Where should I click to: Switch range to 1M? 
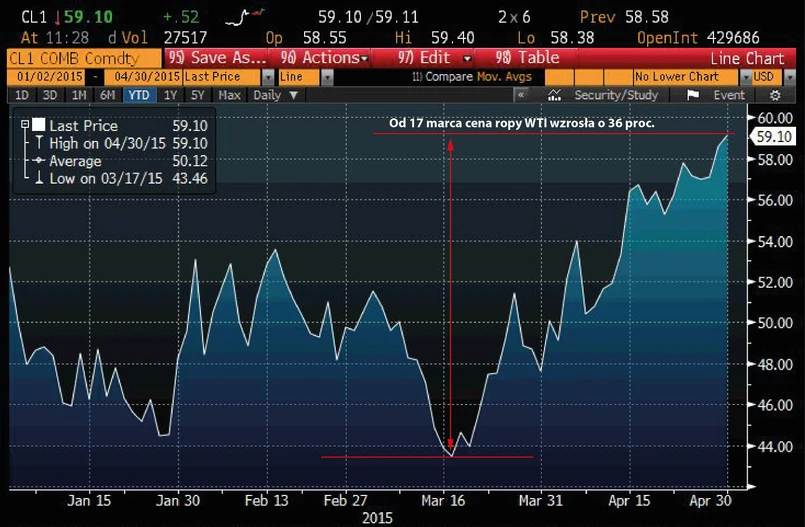[79, 95]
